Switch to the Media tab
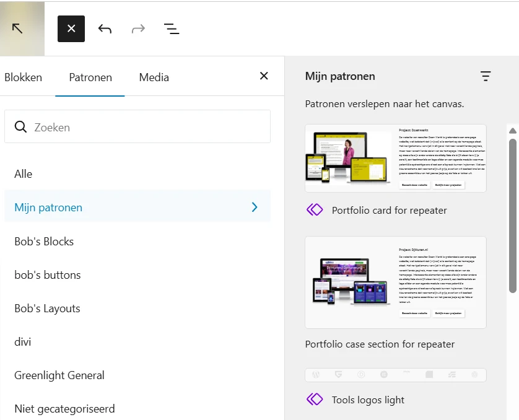Image resolution: width=519 pixels, height=420 pixels. point(154,77)
